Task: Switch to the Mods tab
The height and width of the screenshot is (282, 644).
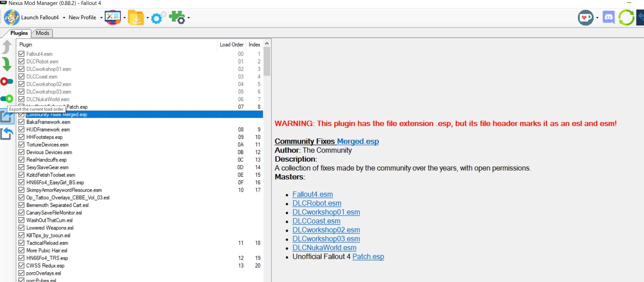Action: coord(42,33)
